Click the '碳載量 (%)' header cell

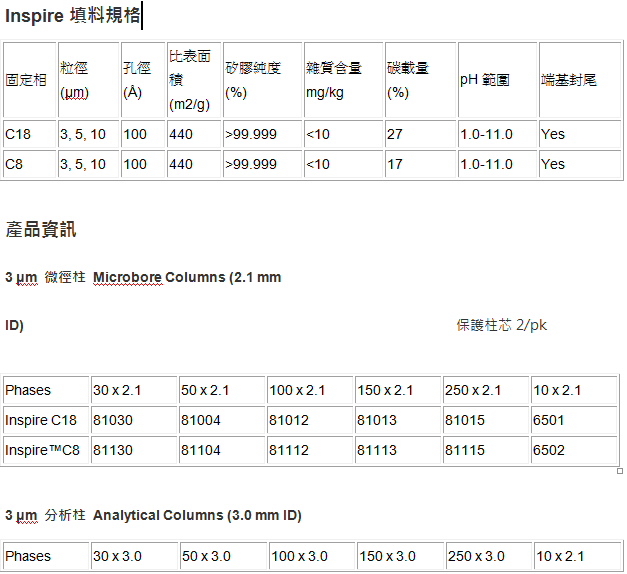[x=421, y=80]
